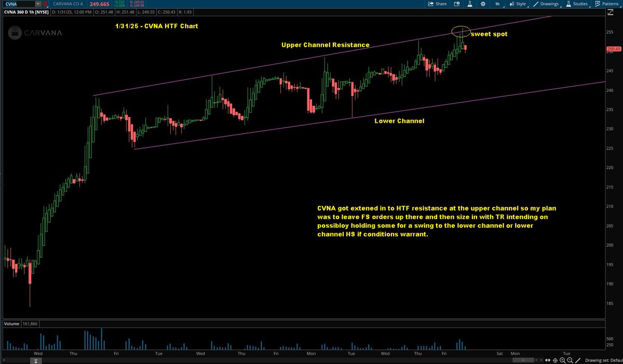This screenshot has width=623, height=364.
Task: Click the crosshair pointer icon
Action: [x=555, y=360]
